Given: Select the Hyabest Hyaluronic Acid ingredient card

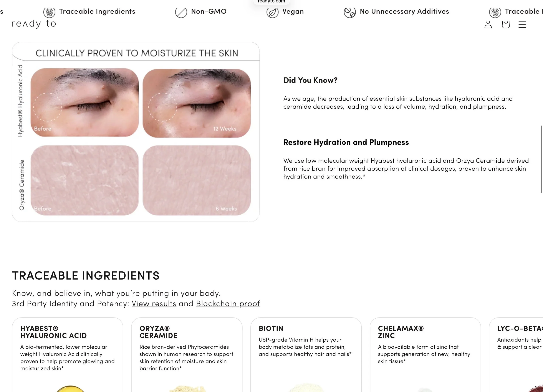Looking at the screenshot, I should [68, 355].
